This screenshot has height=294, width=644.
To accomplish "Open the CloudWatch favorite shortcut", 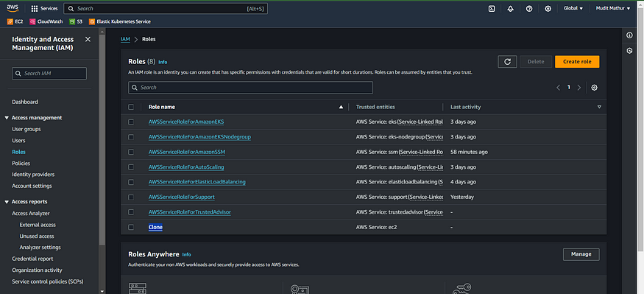I will [46, 21].
